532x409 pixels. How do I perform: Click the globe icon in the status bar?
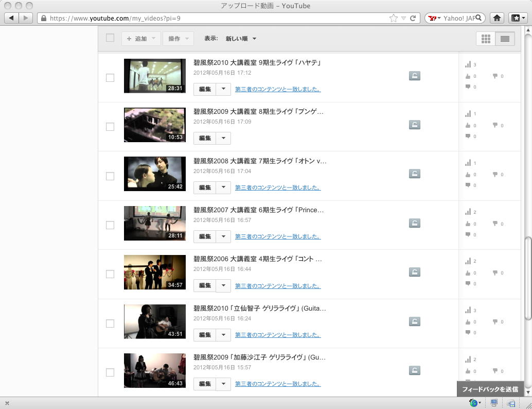tap(474, 403)
